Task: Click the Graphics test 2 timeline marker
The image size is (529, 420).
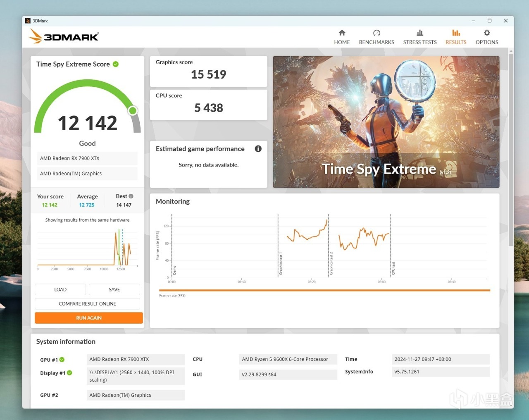Action: [x=329, y=246]
